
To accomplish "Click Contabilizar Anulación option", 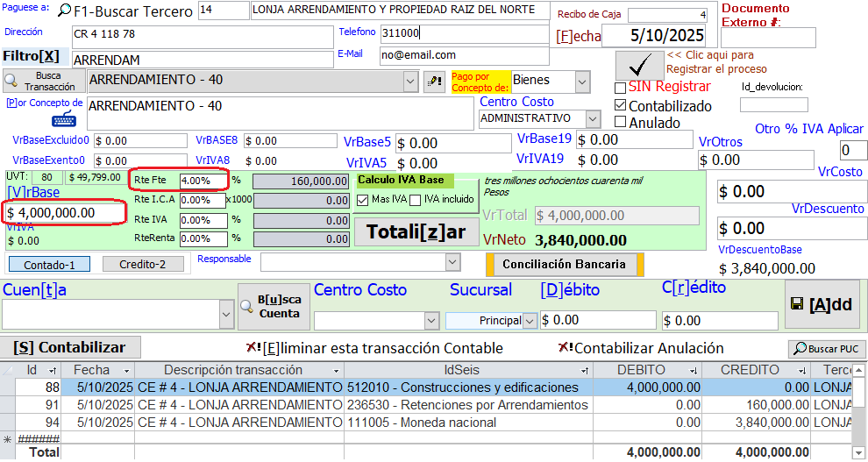I will (640, 347).
